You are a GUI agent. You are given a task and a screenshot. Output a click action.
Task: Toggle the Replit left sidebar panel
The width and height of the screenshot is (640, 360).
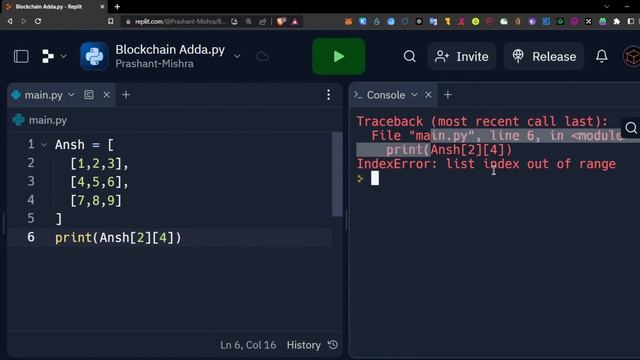[21, 56]
